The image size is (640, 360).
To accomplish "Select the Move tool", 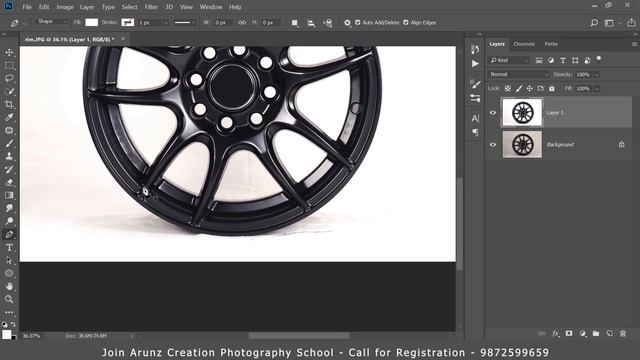I will [x=9, y=52].
